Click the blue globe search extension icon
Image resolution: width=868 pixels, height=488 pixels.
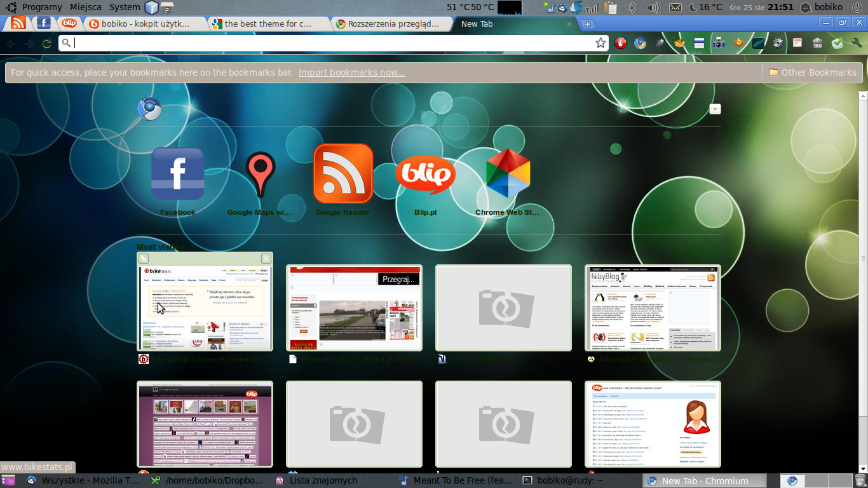tap(641, 43)
